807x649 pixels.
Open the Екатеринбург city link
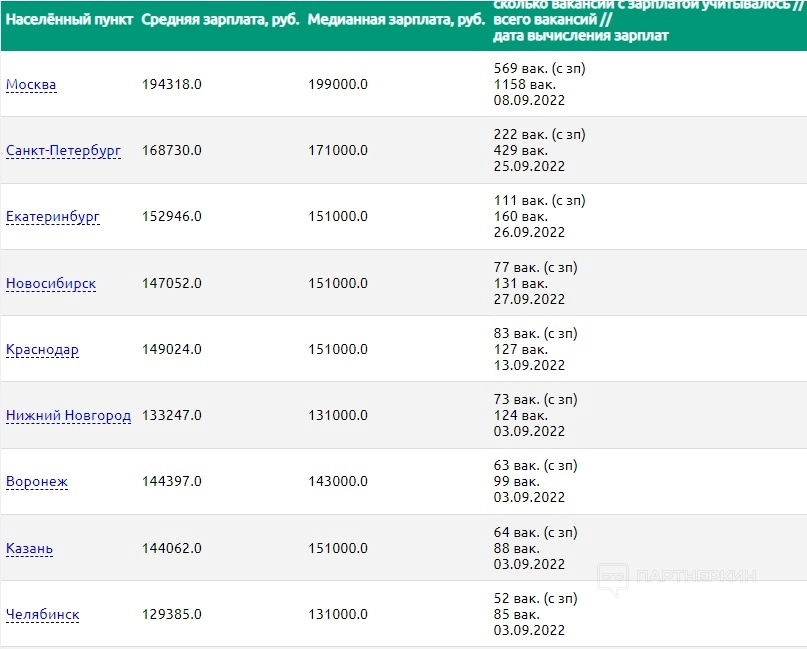point(53,217)
